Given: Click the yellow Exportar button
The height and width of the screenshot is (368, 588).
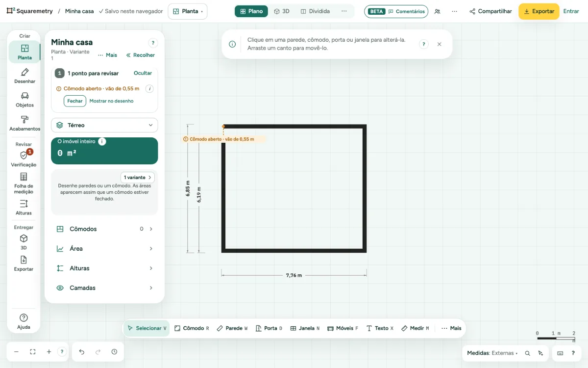Looking at the screenshot, I should [x=539, y=11].
